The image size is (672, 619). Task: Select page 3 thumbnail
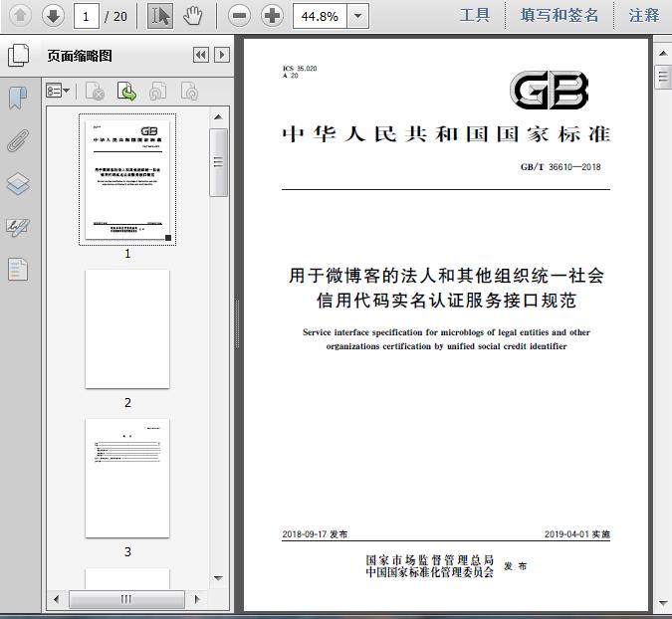click(127, 478)
